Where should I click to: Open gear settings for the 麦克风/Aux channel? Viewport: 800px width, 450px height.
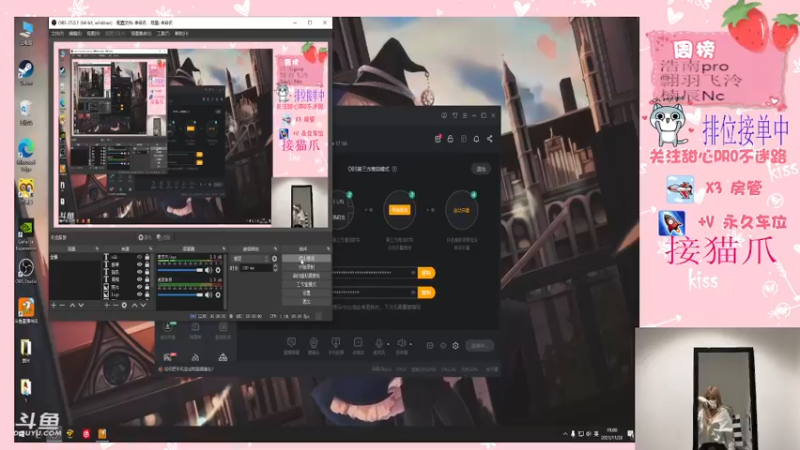(x=218, y=270)
